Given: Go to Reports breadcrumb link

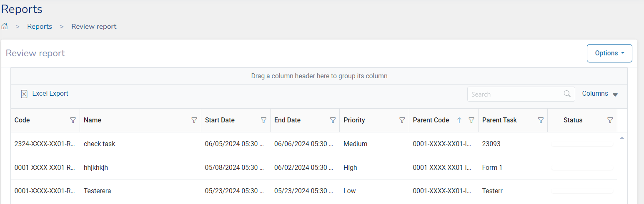Looking at the screenshot, I should (40, 27).
